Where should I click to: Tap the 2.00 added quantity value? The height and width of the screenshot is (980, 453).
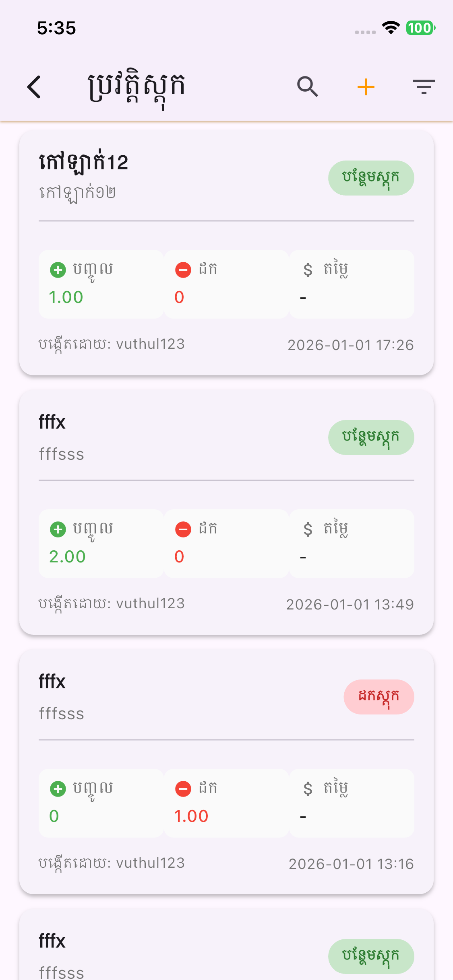click(67, 557)
